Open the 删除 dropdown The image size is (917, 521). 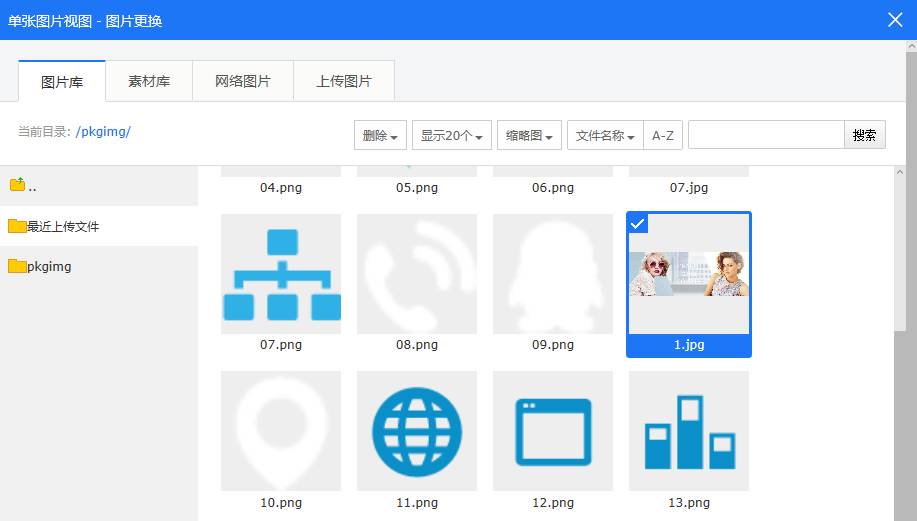[380, 135]
